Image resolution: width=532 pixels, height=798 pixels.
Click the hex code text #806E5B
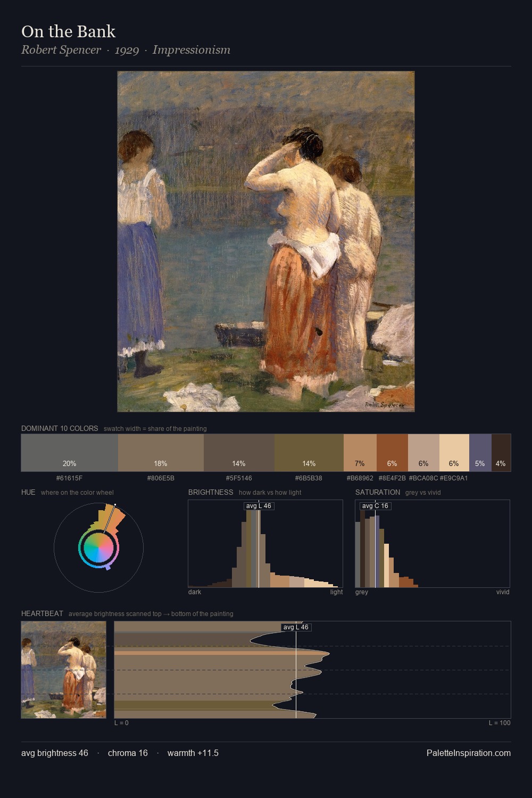point(161,478)
